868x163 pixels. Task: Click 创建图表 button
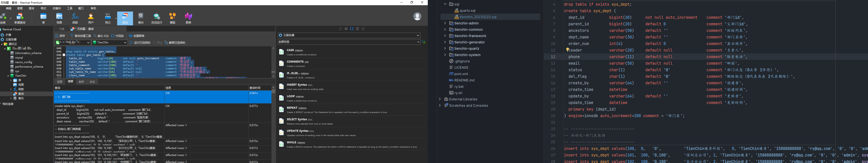point(136,36)
